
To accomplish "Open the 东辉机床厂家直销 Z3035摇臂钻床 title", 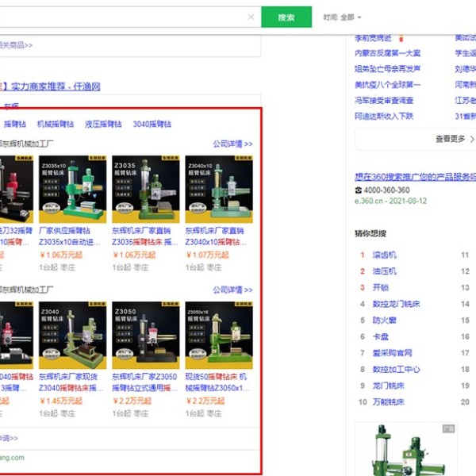I will pyautogui.click(x=145, y=236).
